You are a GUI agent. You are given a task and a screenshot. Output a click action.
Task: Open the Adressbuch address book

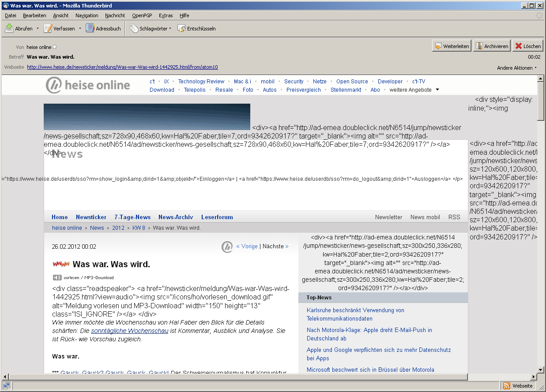(103, 28)
